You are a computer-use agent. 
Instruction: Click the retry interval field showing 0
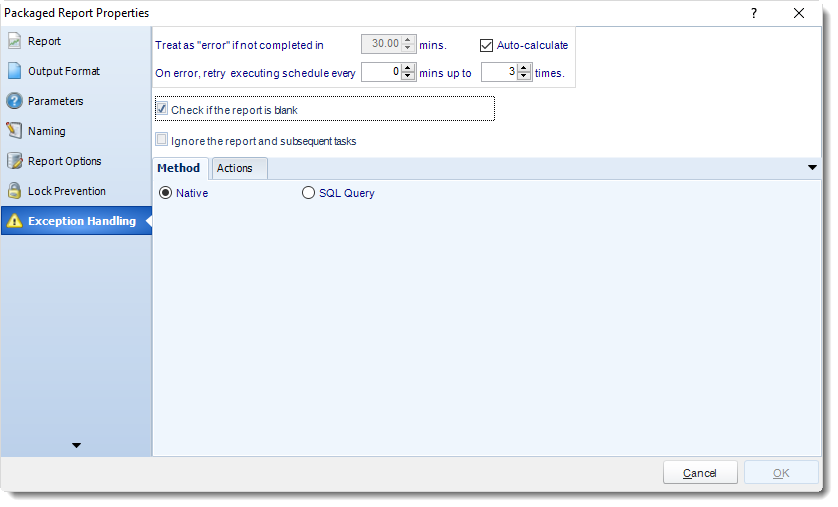tap(383, 72)
